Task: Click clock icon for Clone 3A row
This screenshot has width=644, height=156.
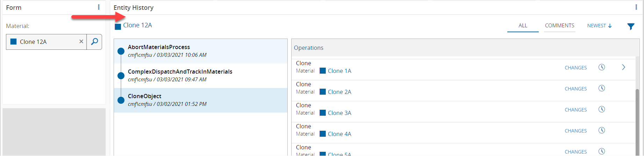Action: [602, 109]
